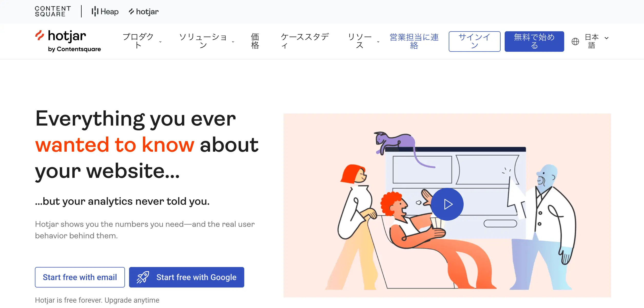Click the small hotjar logo in top bar
The image size is (644, 308).
point(144,12)
